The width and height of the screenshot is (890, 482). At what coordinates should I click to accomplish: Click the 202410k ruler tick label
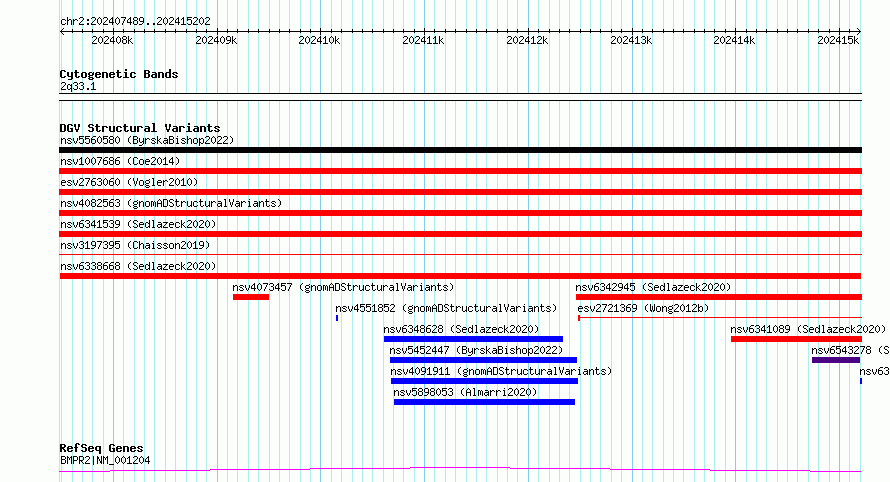pos(320,40)
